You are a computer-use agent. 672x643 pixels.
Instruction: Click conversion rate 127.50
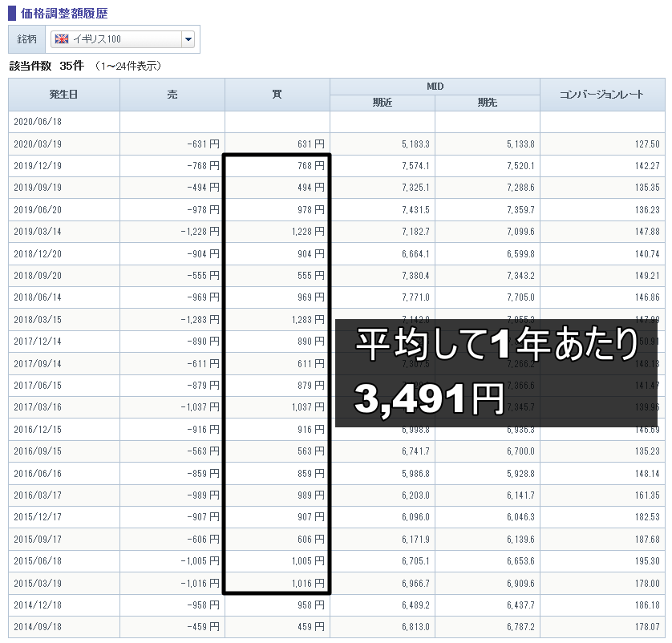click(647, 144)
